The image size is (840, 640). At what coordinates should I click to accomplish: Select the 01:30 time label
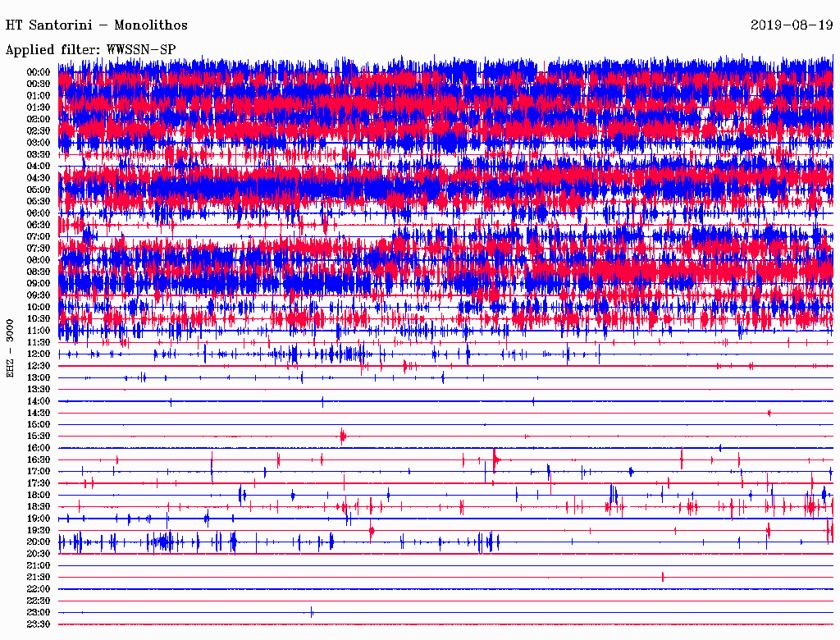pyautogui.click(x=39, y=107)
